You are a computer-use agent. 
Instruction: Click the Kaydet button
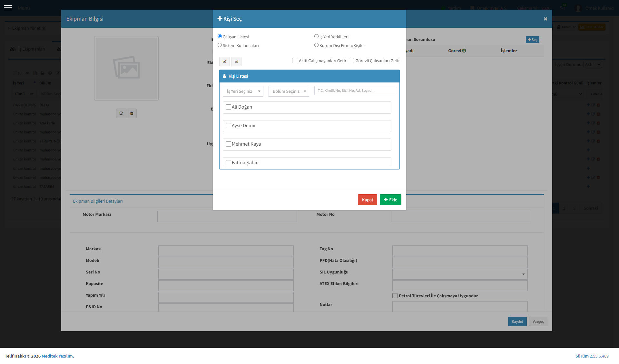click(517, 321)
